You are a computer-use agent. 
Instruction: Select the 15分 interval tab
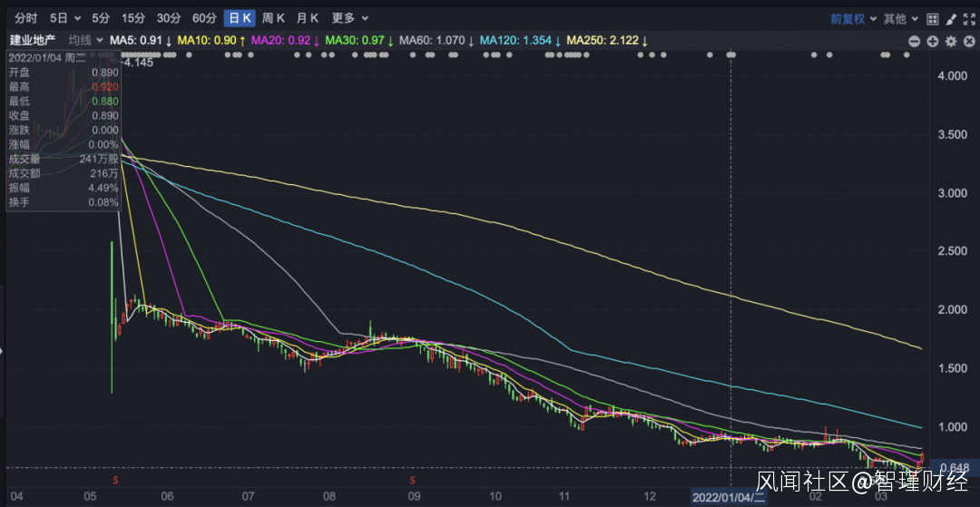132,19
